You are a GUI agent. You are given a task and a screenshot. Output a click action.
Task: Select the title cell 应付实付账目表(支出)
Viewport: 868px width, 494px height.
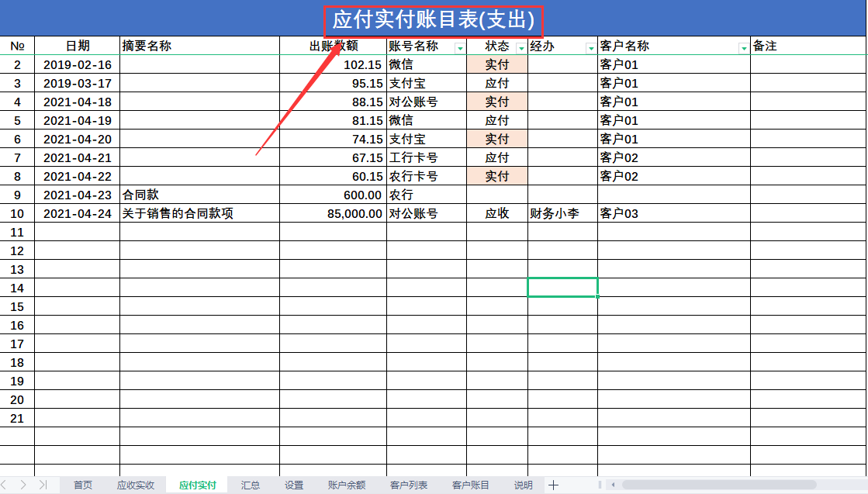point(434,20)
